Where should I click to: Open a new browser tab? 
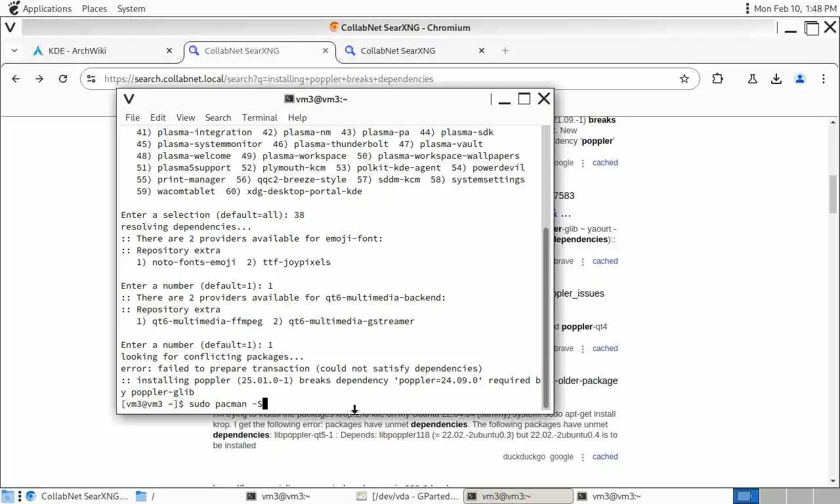point(505,51)
